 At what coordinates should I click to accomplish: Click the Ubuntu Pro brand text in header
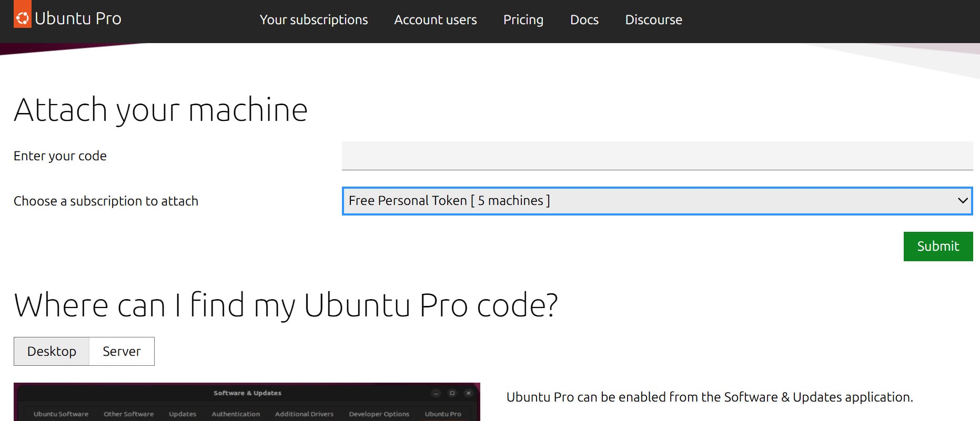(x=78, y=18)
